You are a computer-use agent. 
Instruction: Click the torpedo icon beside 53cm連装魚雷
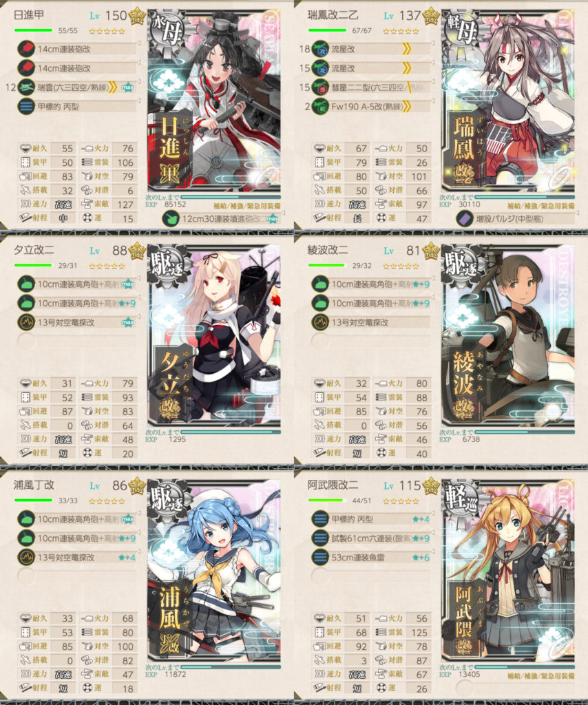tap(320, 557)
